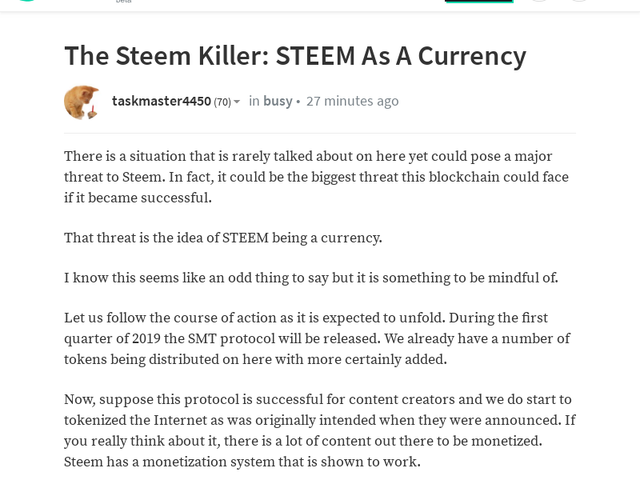This screenshot has width=640, height=480.
Task: Open the busy category link
Action: (x=277, y=101)
